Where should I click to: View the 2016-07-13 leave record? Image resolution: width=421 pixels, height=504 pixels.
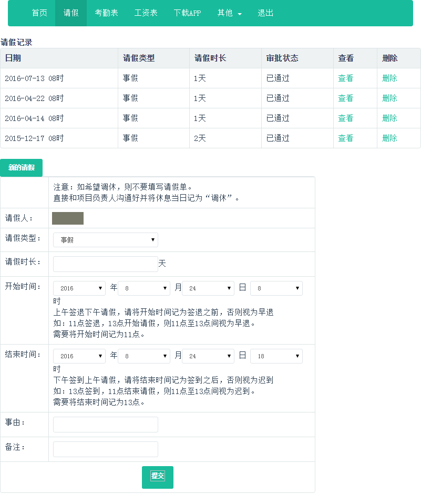point(345,78)
